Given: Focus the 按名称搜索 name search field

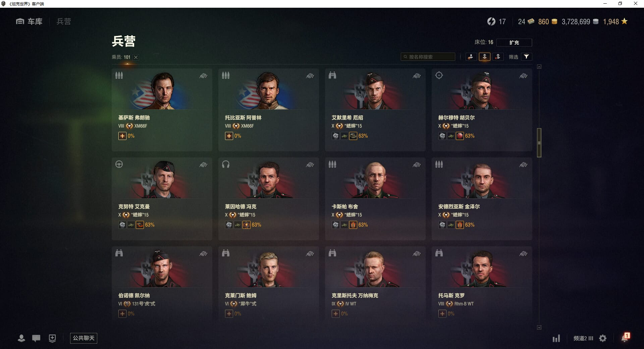Looking at the screenshot, I should tap(428, 57).
